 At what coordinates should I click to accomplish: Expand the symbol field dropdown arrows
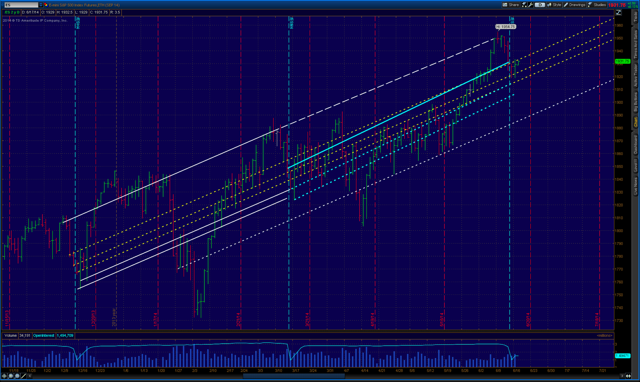tap(41, 5)
